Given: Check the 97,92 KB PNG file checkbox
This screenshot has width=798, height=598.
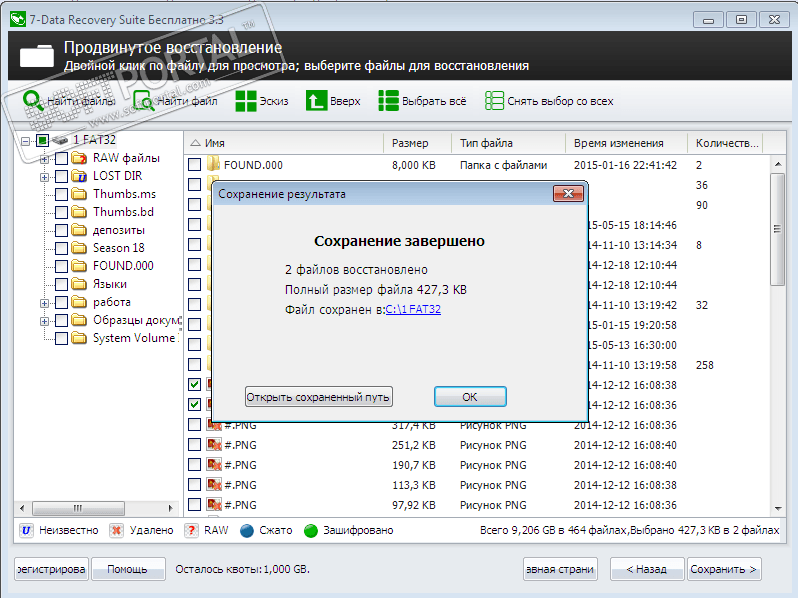Looking at the screenshot, I should coord(194,505).
